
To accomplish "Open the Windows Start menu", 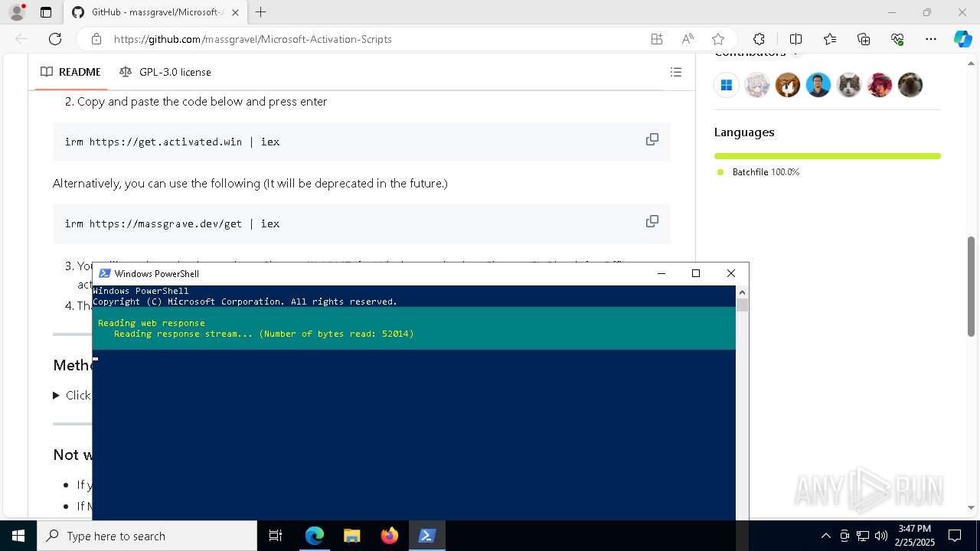I will click(x=18, y=536).
